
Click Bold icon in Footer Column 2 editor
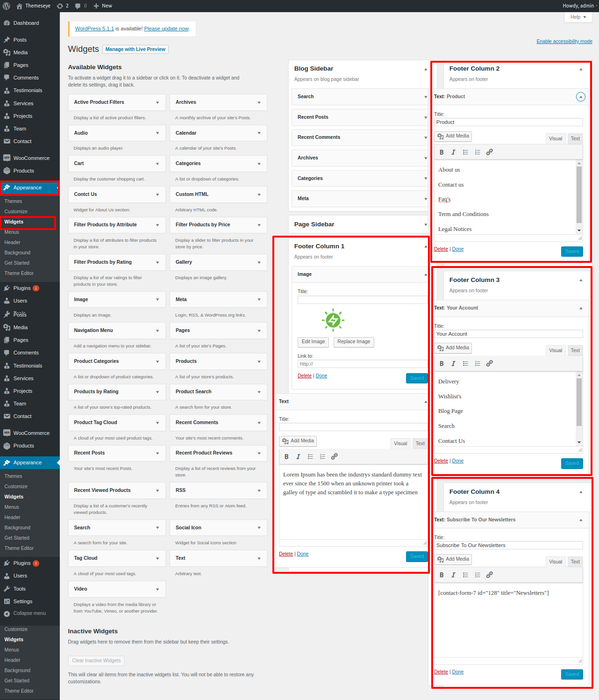tap(442, 152)
